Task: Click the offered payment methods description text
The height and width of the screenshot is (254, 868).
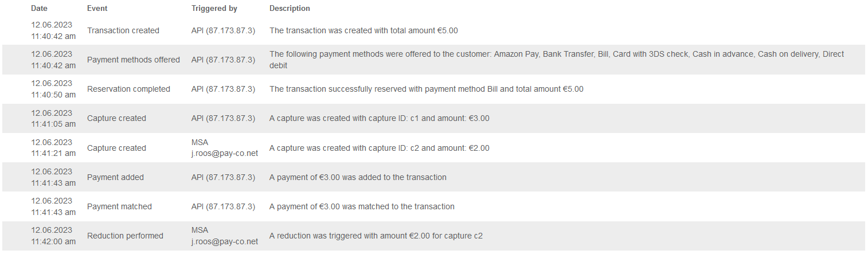Action: click(557, 60)
